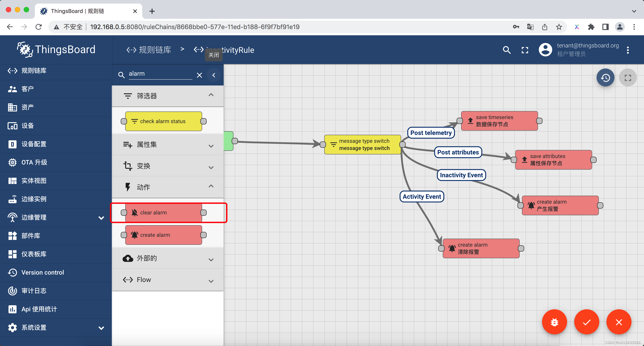Select the save timeseries node
This screenshot has height=346, width=644.
(x=500, y=121)
